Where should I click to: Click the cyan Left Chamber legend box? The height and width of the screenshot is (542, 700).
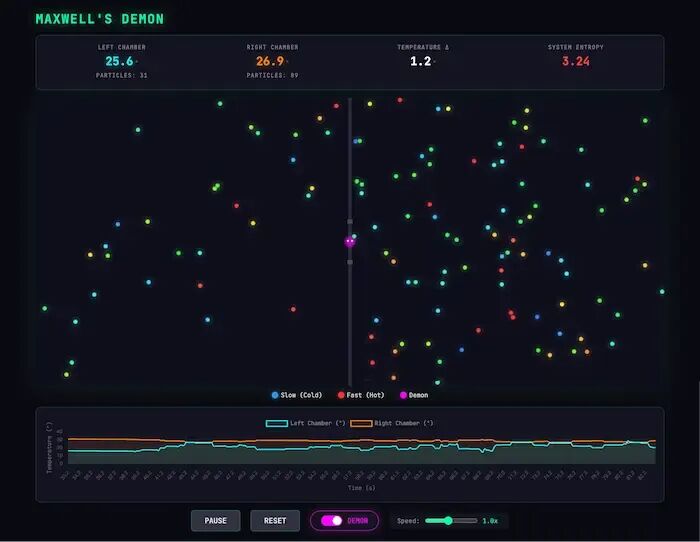coord(277,423)
